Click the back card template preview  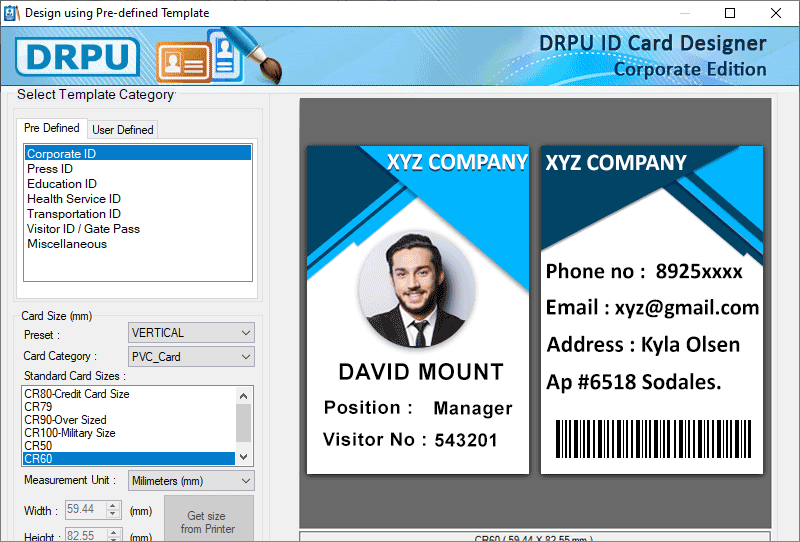[652, 310]
